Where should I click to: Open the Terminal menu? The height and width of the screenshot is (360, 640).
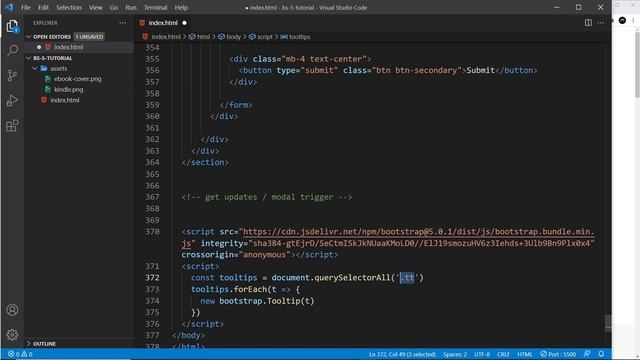(x=156, y=7)
